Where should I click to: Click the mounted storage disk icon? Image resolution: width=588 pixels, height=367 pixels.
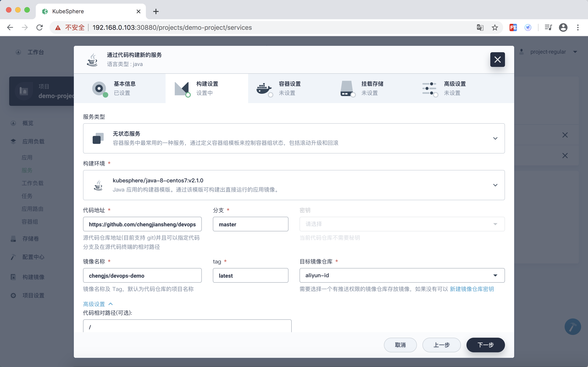point(347,89)
